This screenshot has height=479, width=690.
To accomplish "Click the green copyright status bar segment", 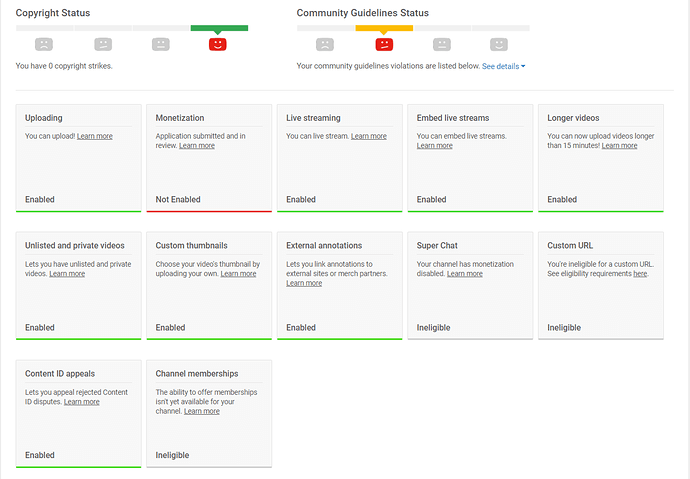I will pos(219,28).
